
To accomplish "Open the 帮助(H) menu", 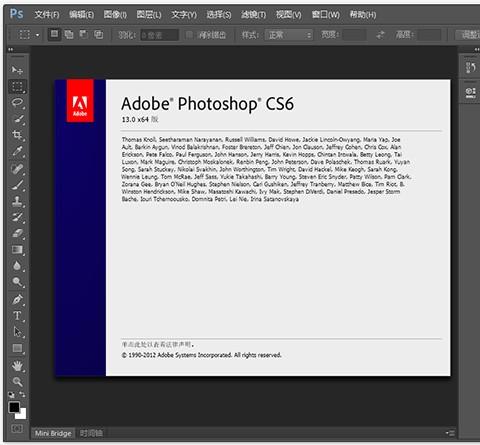I will [x=363, y=15].
